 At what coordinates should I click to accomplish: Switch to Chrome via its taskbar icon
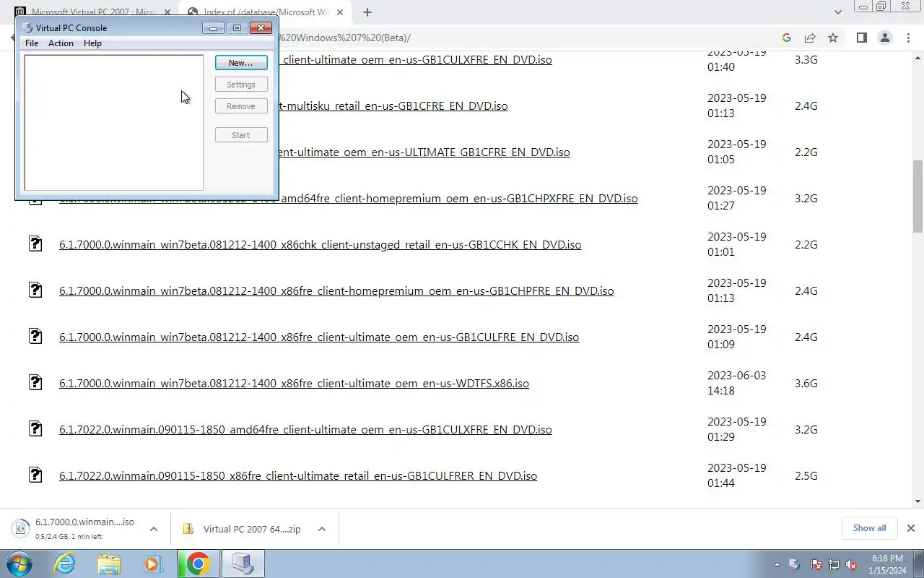click(198, 564)
